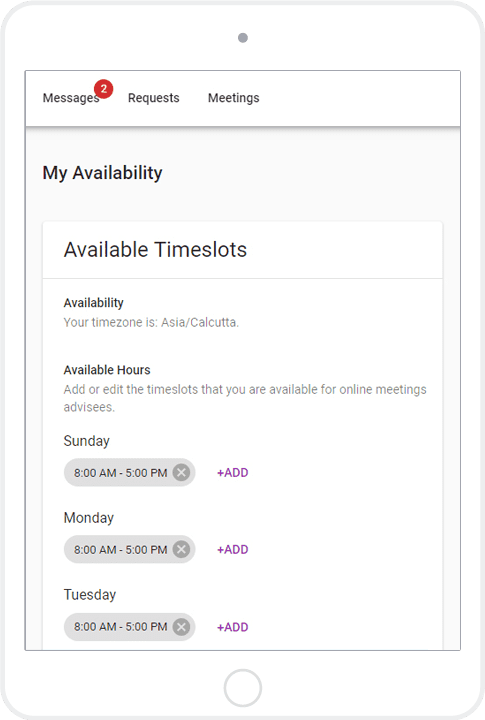Remove the Sunday 8:00 AM - 5:00 PM timeslot
The height and width of the screenshot is (720, 485).
point(181,472)
